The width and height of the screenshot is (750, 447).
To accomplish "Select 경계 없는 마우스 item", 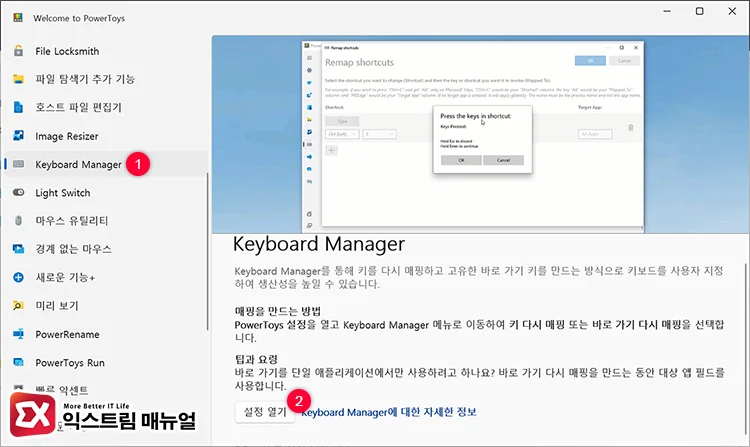I will (106, 249).
